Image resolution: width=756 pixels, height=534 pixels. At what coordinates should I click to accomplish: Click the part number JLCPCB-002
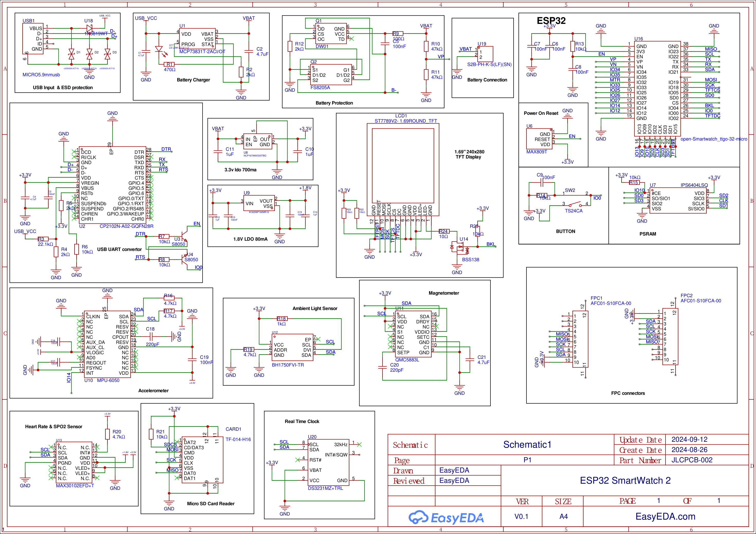point(691,460)
